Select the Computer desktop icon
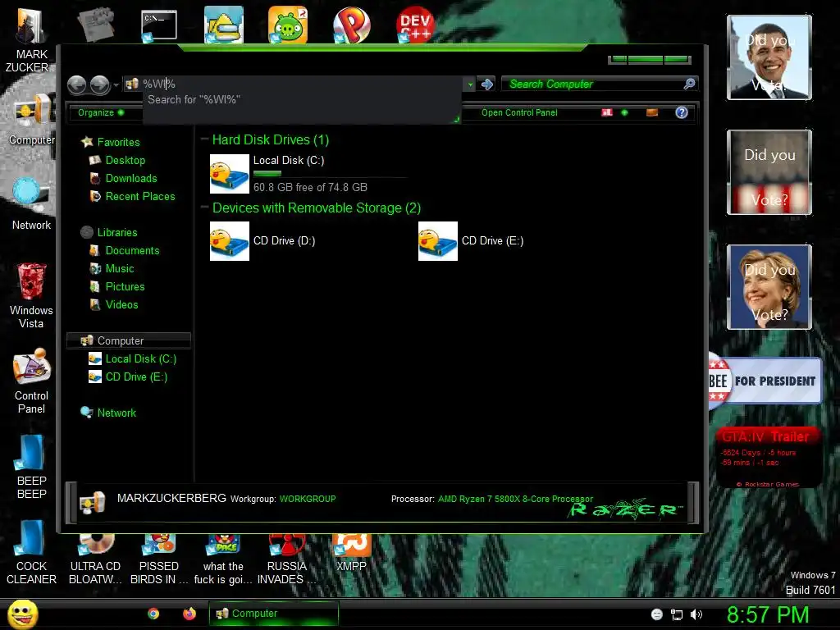 (x=32, y=119)
